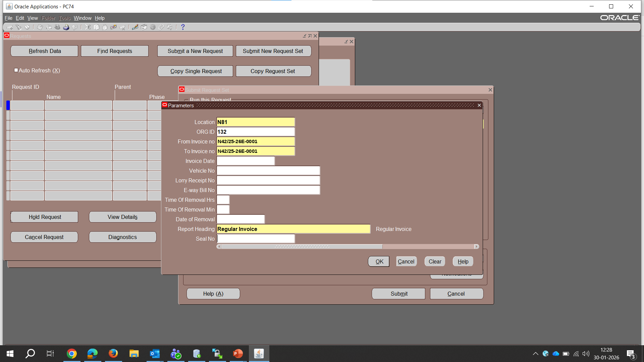Open the File menu
This screenshot has width=644, height=362.
pos(8,18)
